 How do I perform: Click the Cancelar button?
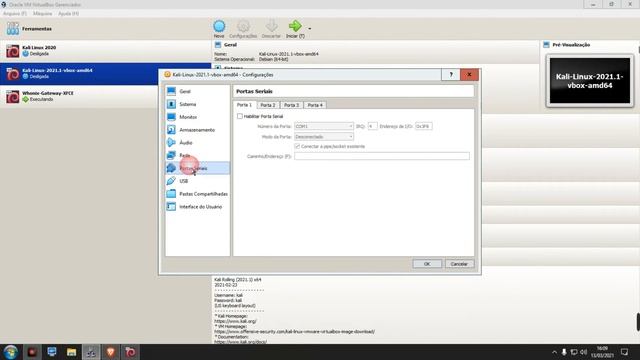pyautogui.click(x=459, y=264)
